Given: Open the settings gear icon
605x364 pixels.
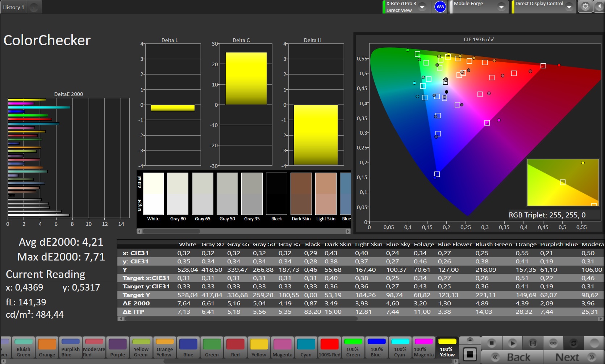Looking at the screenshot, I should (585, 7).
